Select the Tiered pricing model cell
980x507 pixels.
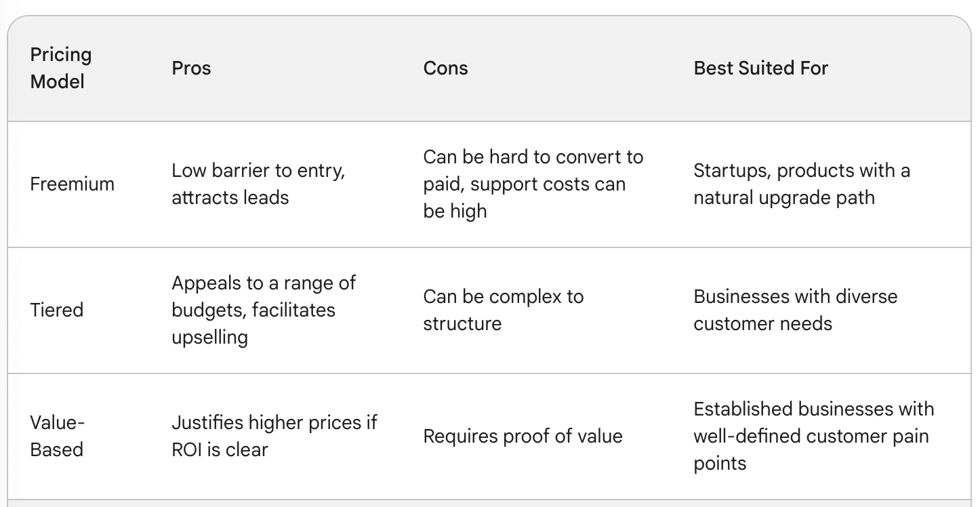click(x=57, y=310)
